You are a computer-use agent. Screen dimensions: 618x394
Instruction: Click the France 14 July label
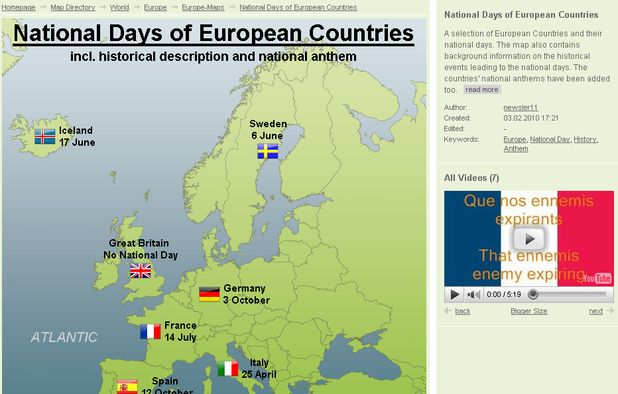(x=181, y=331)
